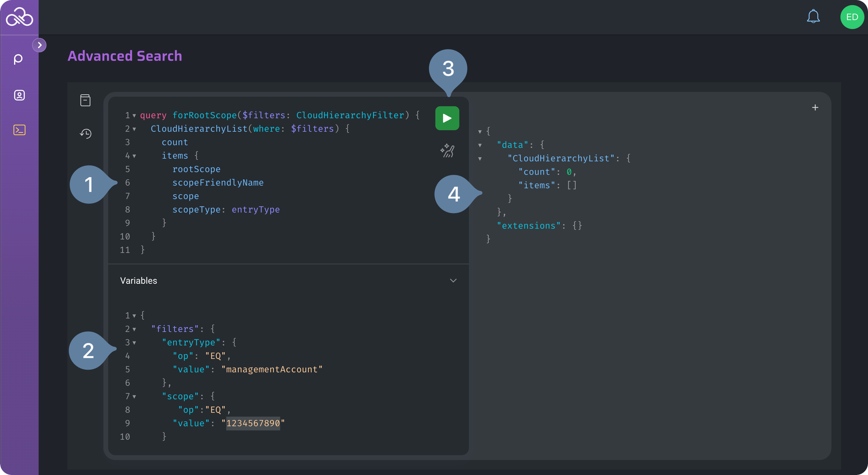The height and width of the screenshot is (475, 868).
Task: Open the saved queries archive icon
Action: tap(85, 100)
